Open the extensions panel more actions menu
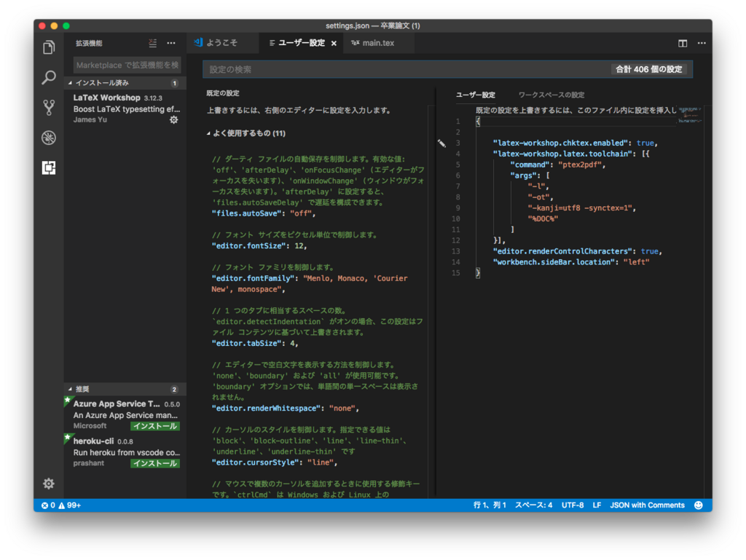 pyautogui.click(x=171, y=43)
